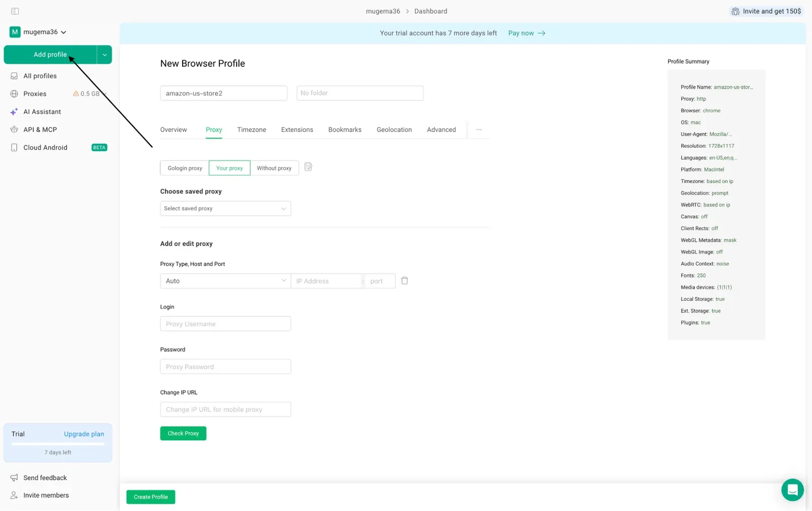This screenshot has height=511, width=812.
Task: Focus the Proxy Username field
Action: [225, 324]
